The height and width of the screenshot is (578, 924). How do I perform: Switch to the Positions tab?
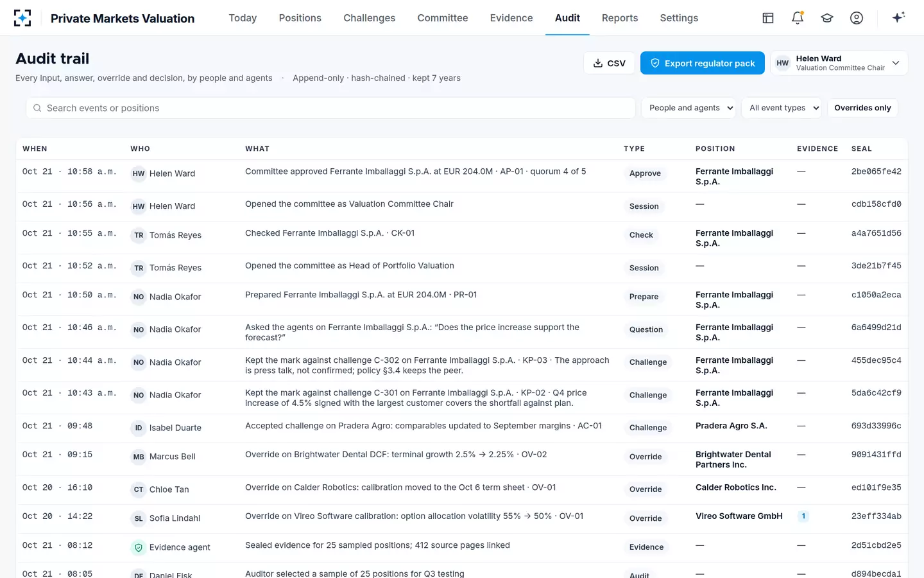300,18
